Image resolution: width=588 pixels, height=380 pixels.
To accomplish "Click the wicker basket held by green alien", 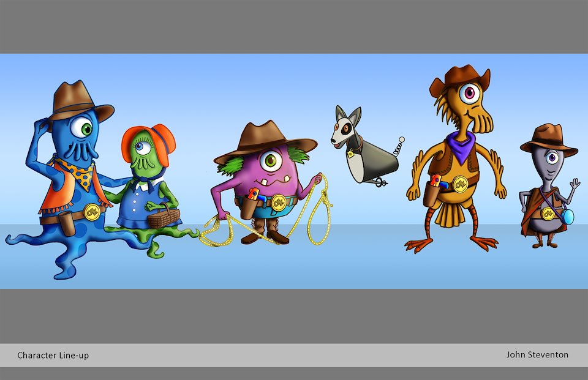I will pos(164,217).
